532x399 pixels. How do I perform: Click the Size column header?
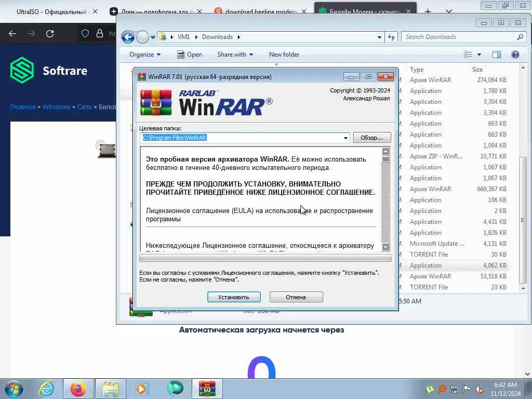[477, 70]
